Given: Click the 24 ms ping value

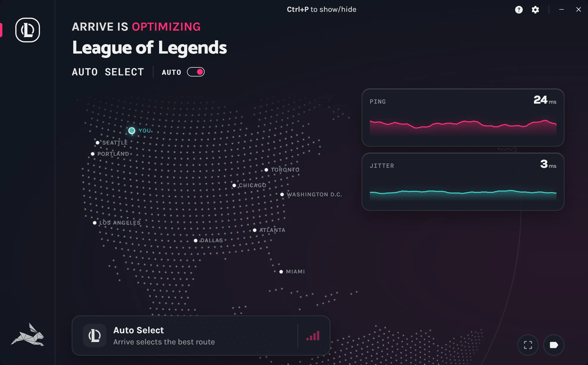Looking at the screenshot, I should 545,100.
